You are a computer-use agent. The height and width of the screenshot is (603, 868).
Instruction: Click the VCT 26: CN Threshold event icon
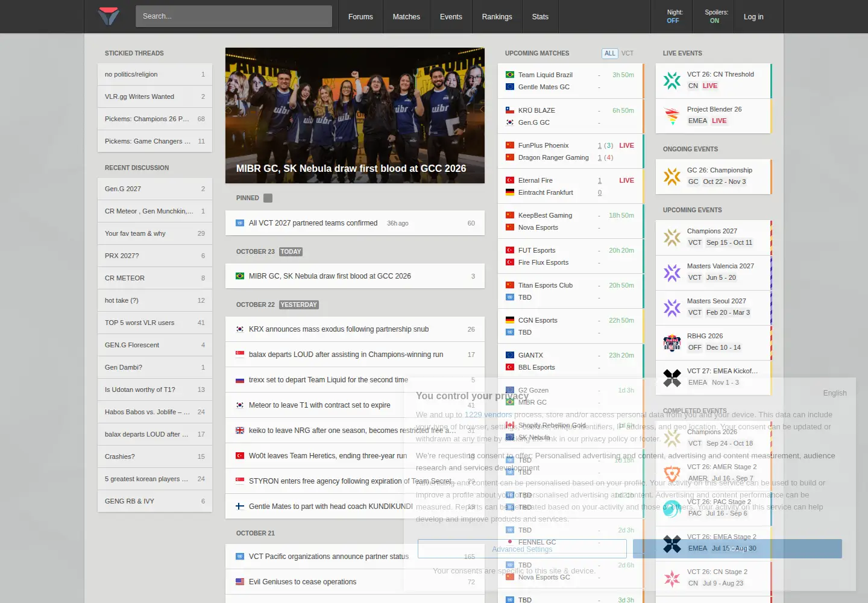point(672,80)
